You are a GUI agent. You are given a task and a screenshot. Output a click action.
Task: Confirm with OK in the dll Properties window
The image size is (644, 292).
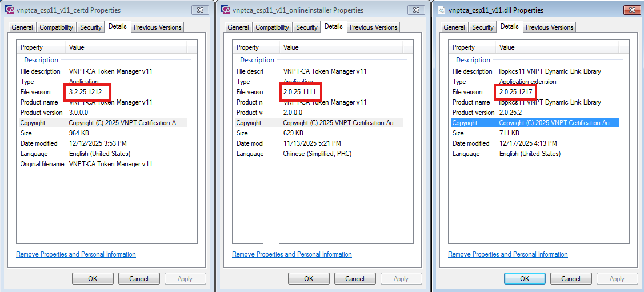tap(525, 278)
